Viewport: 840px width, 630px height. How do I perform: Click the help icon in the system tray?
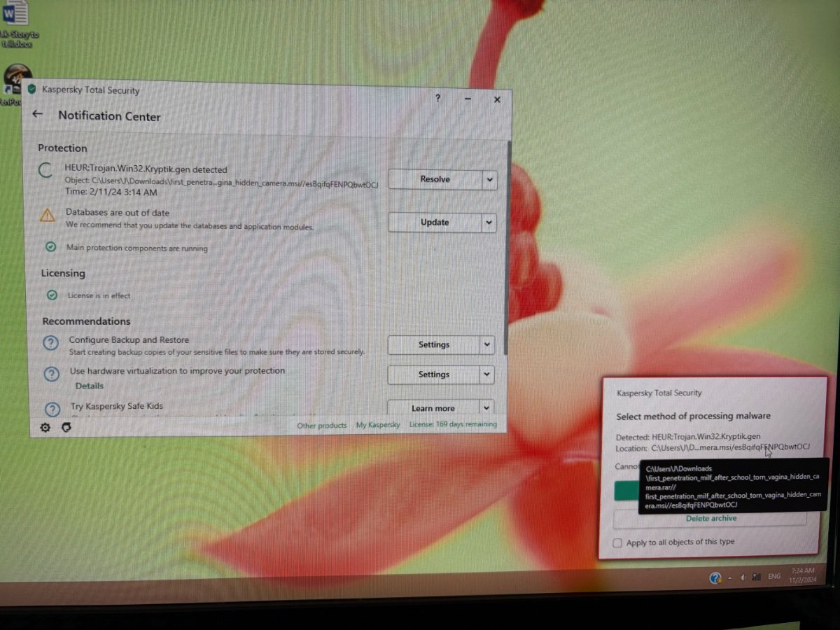(715, 578)
